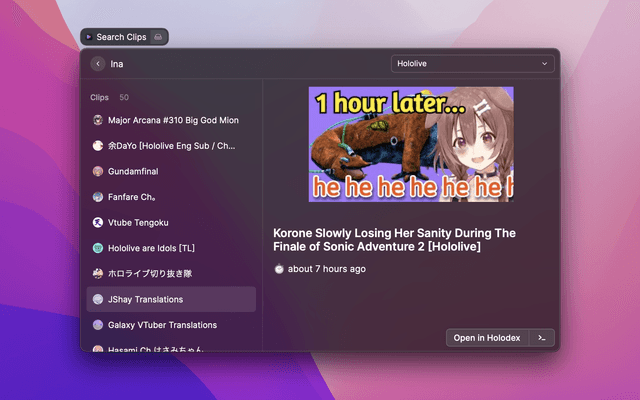Image resolution: width=640 pixels, height=400 pixels.
Task: Open the Hololive organization dropdown
Action: pos(472,64)
